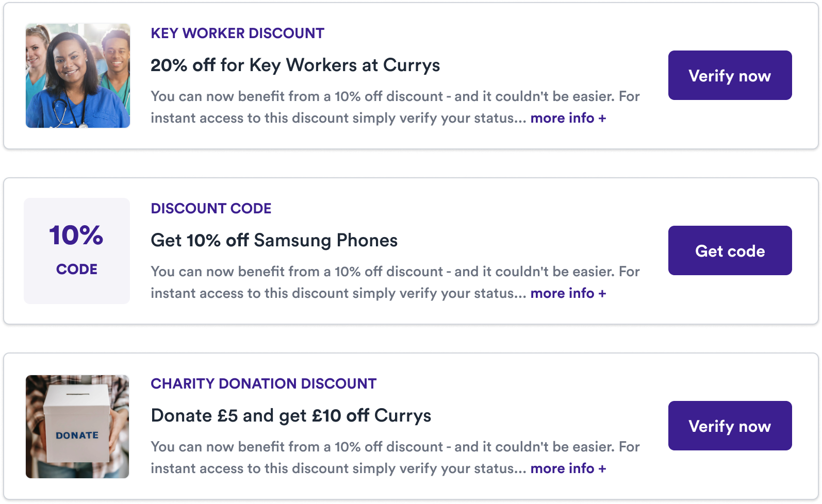Select the DISCOUNT CODE category label

pos(211,208)
